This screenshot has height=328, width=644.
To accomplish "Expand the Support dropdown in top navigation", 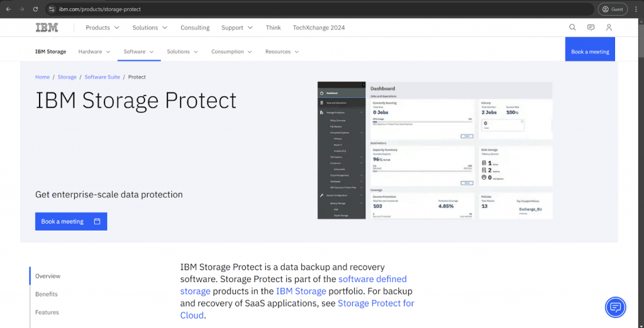I will click(x=236, y=28).
